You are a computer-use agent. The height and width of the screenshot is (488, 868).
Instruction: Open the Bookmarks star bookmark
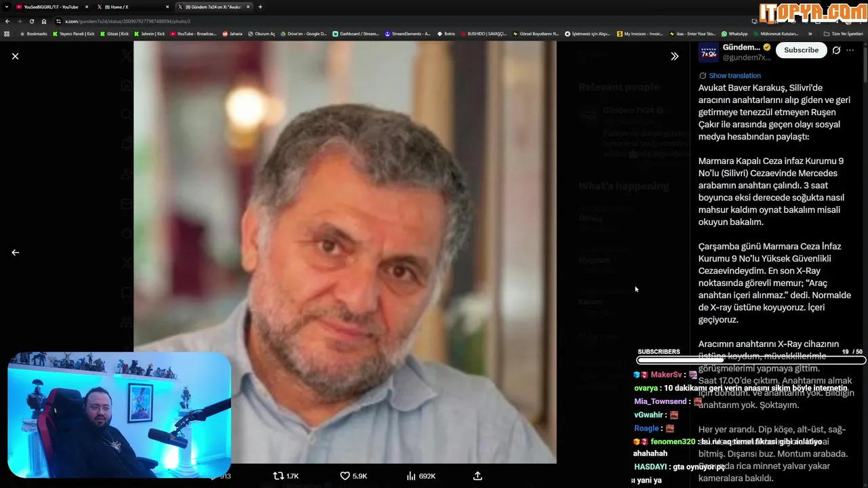[33, 34]
